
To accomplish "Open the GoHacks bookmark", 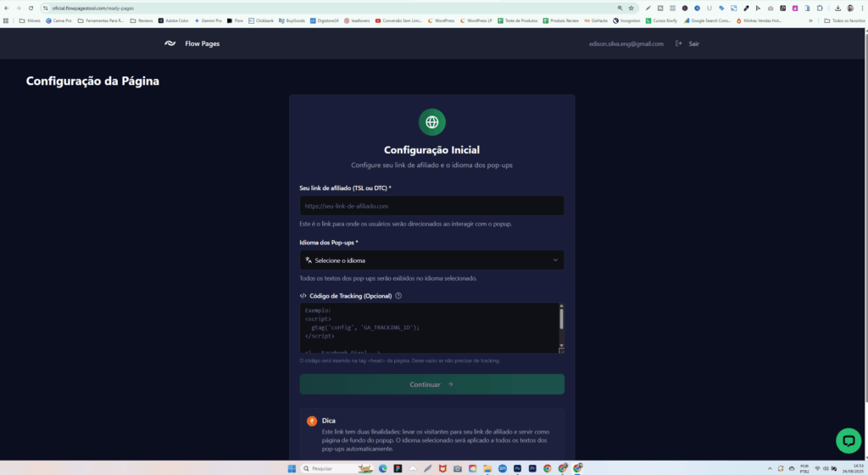I will tap(596, 20).
